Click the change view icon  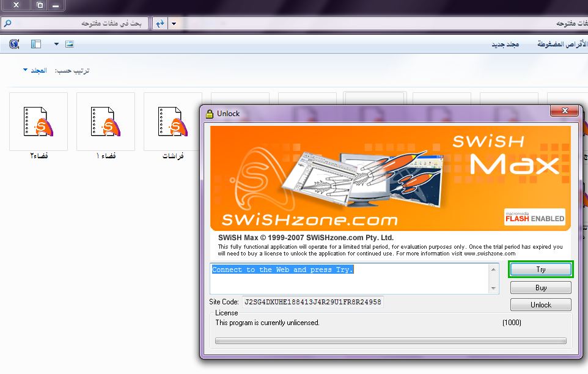click(x=69, y=44)
